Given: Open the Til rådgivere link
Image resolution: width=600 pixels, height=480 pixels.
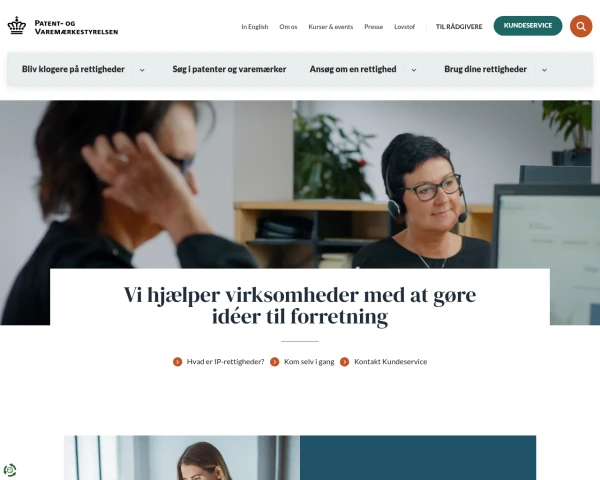Looking at the screenshot, I should pos(459,27).
